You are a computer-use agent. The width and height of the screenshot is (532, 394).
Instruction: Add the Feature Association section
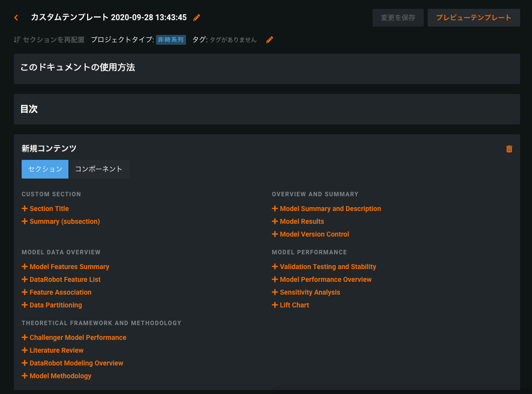(x=60, y=292)
